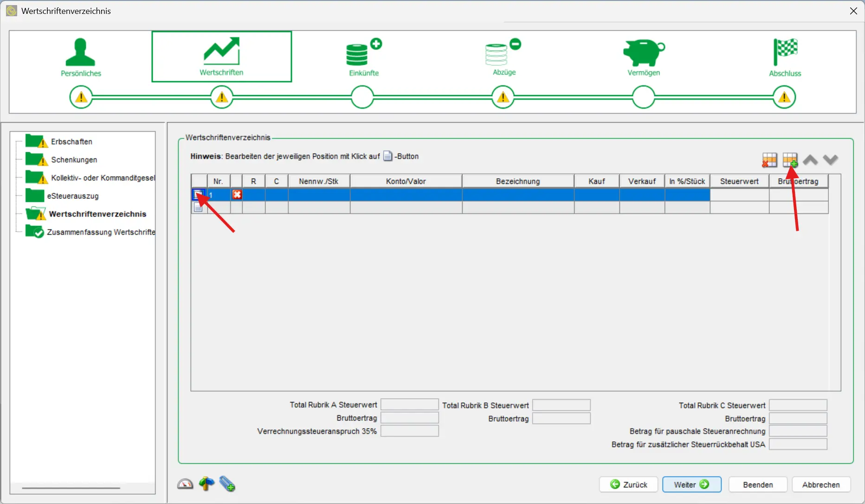Select Zusammenfassung Wertschriften in sidebar
Image resolution: width=865 pixels, height=504 pixels.
tap(101, 232)
